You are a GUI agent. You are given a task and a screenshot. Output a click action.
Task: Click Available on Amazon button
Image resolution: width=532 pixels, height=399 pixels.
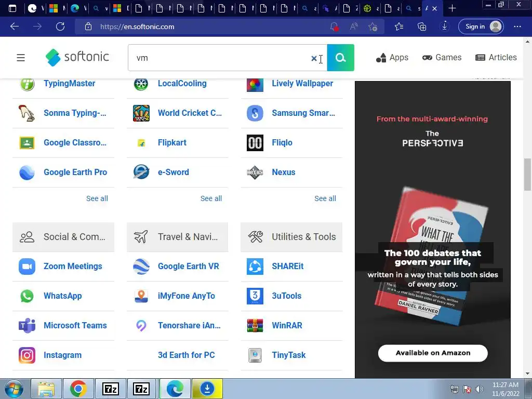(x=433, y=353)
